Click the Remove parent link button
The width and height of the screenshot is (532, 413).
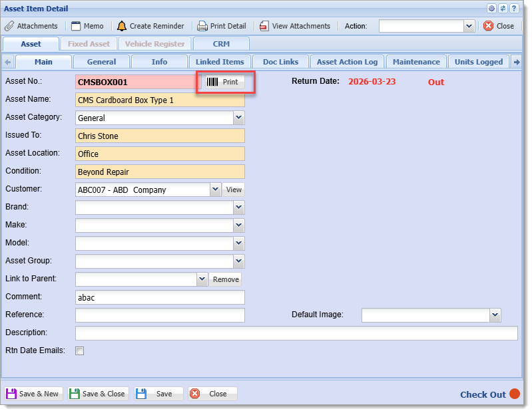(225, 279)
